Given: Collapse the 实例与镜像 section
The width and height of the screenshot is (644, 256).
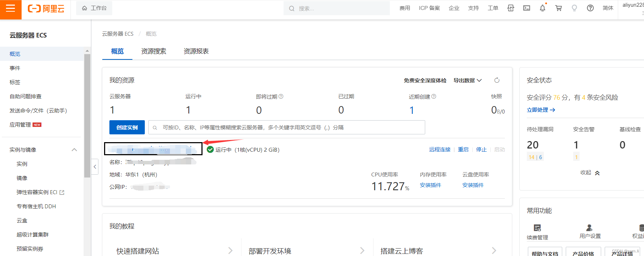Looking at the screenshot, I should coord(74,150).
